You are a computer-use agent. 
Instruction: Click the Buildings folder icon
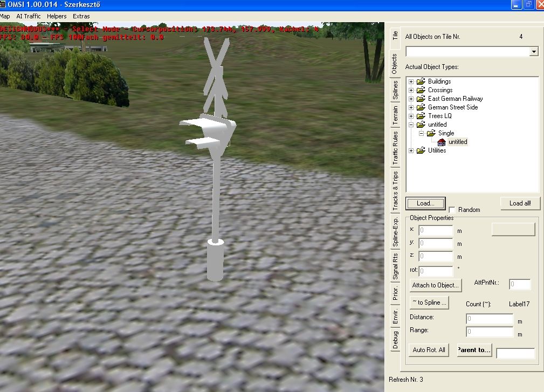(421, 81)
